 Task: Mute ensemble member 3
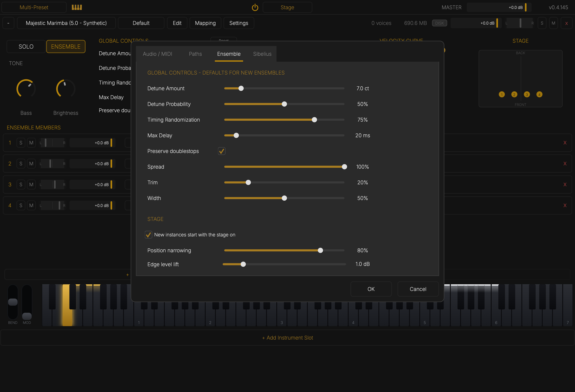(31, 185)
